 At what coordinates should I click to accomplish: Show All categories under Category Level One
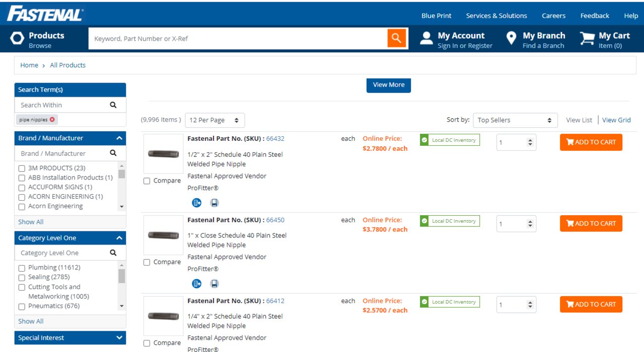31,321
